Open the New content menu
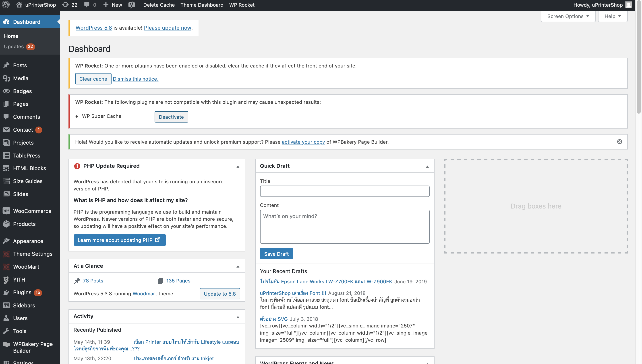 (113, 5)
